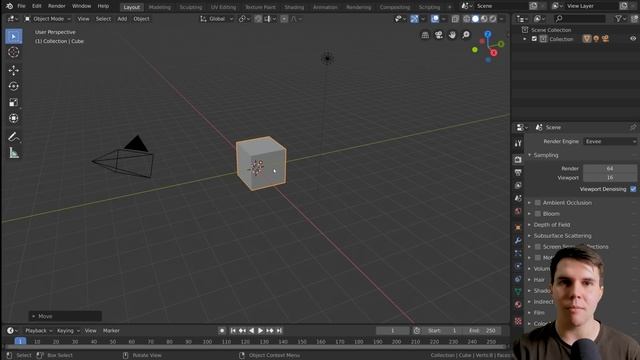This screenshot has height=360, width=640.
Task: Open the Render Engine Eevee dropdown
Action: [610, 141]
